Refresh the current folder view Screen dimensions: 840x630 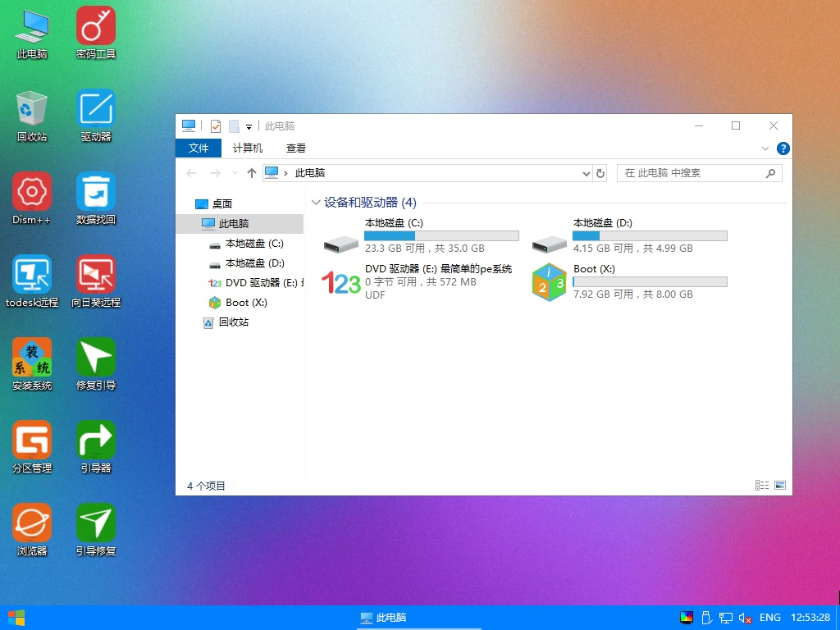pyautogui.click(x=600, y=173)
